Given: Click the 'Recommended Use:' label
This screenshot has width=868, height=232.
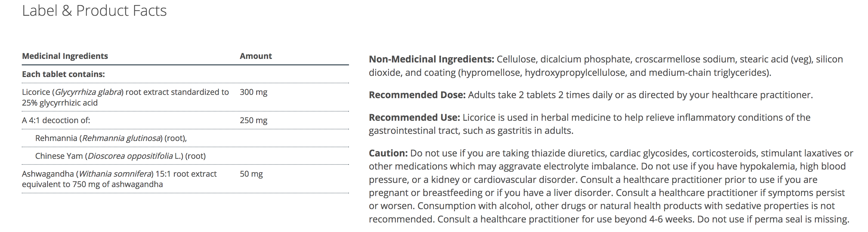Looking at the screenshot, I should (414, 118).
